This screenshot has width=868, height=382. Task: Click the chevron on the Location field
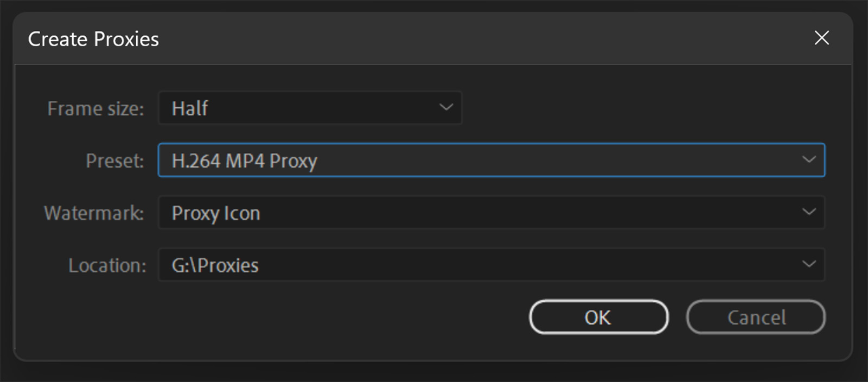point(808,264)
